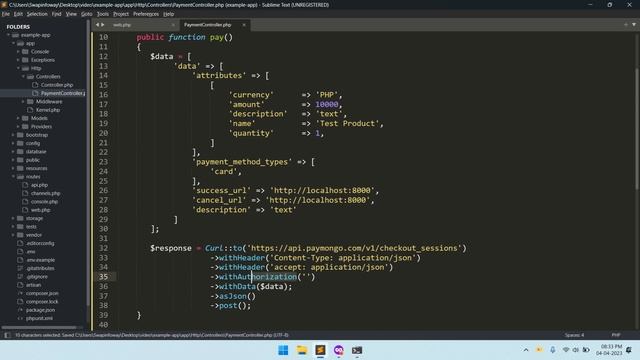Open the Goto menu
The image size is (640, 360).
click(x=87, y=14)
